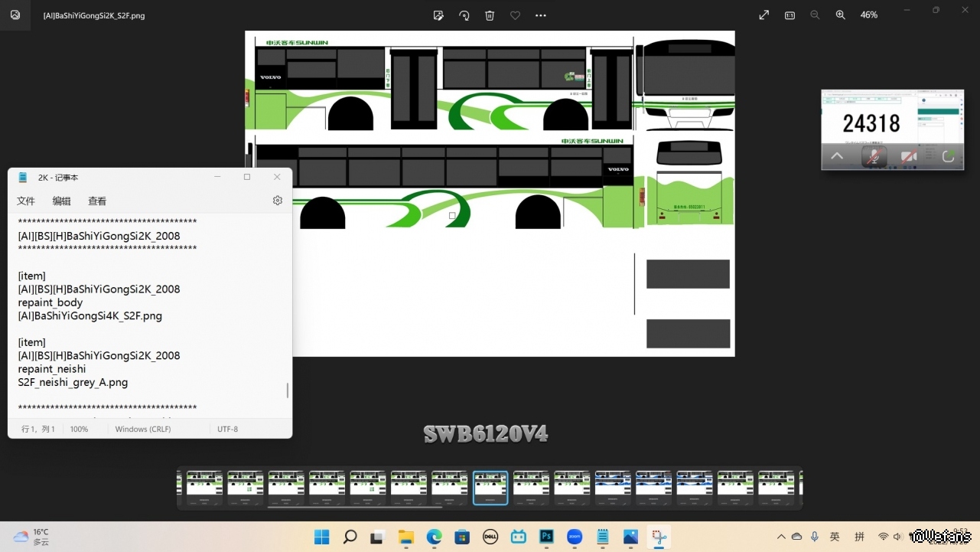Screen dimensions: 980x552
Task: Switch to Photoshop from taskbar
Action: click(546, 537)
